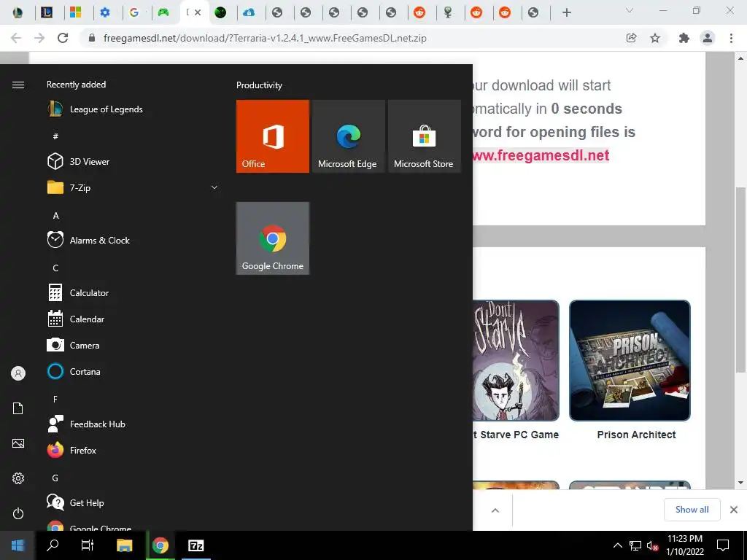Open Documents from Start sidebar

pos(18,408)
